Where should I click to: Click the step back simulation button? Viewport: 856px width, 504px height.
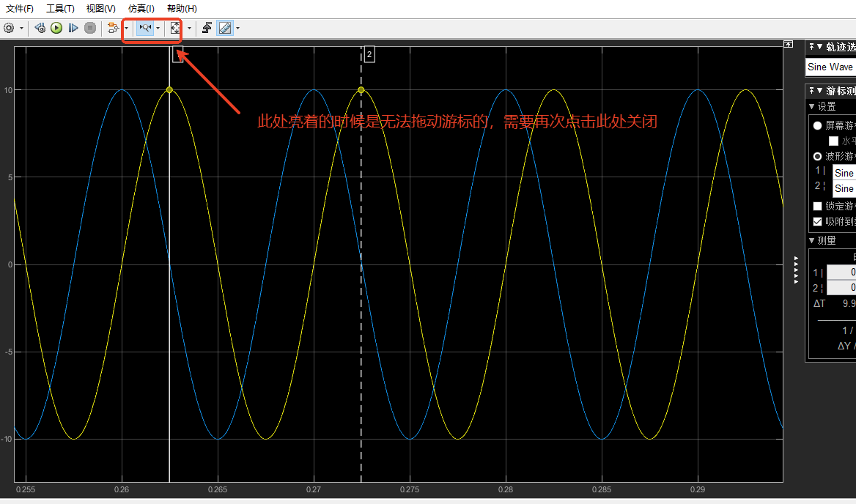click(x=40, y=28)
